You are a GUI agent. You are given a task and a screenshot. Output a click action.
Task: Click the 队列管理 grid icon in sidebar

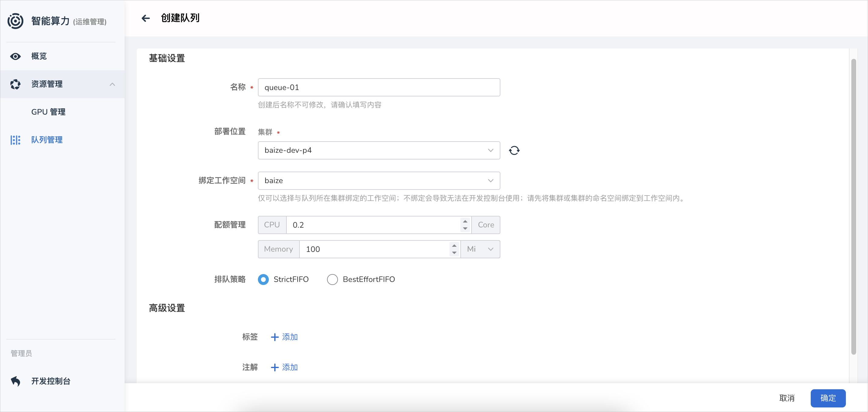[15, 139]
